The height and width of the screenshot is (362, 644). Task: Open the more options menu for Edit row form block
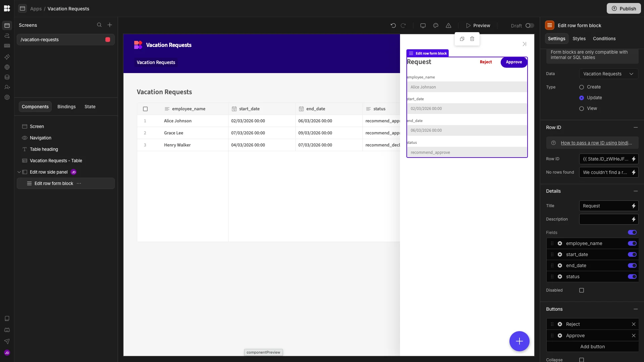pos(79,183)
